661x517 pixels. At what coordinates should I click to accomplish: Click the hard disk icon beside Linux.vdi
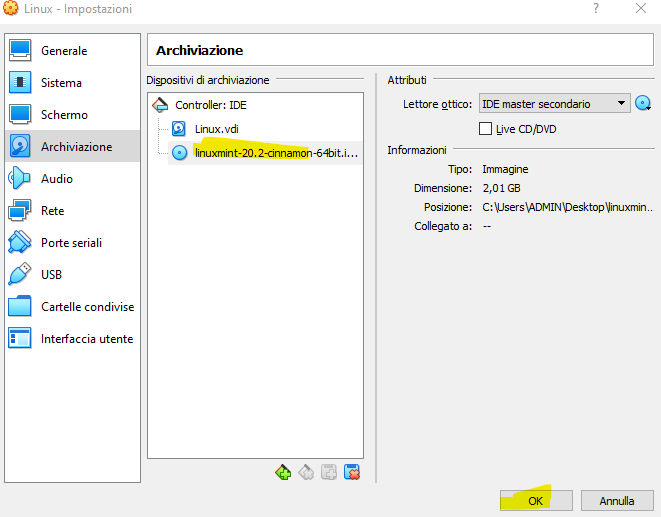179,129
